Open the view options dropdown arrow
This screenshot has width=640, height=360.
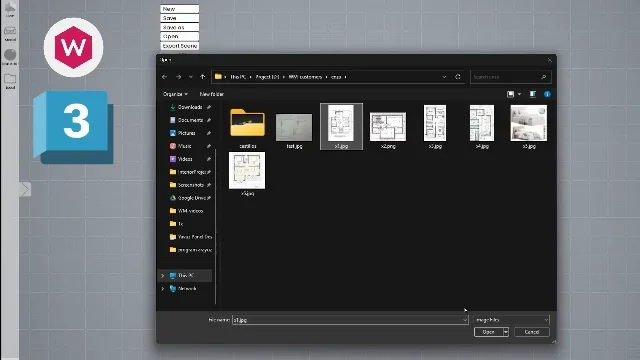(x=519, y=94)
